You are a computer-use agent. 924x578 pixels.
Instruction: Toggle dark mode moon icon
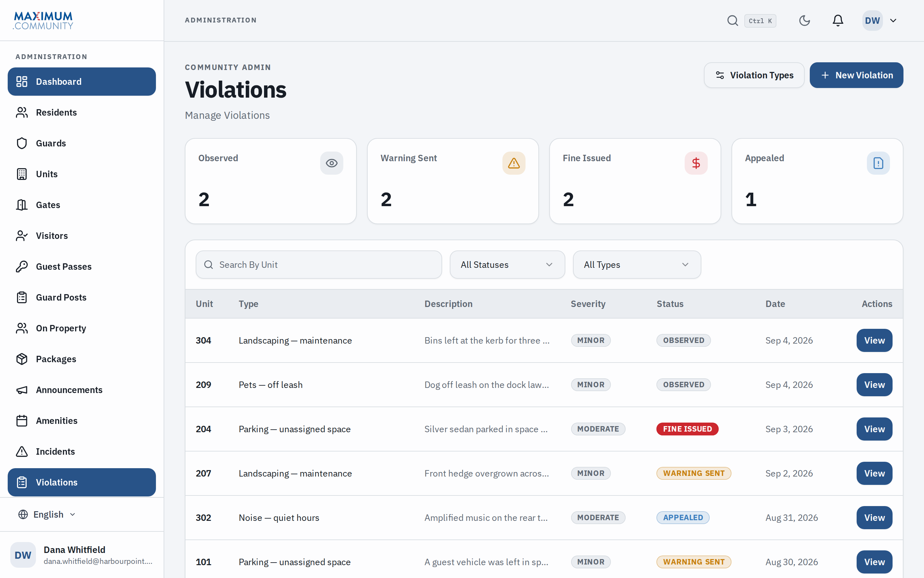(805, 21)
